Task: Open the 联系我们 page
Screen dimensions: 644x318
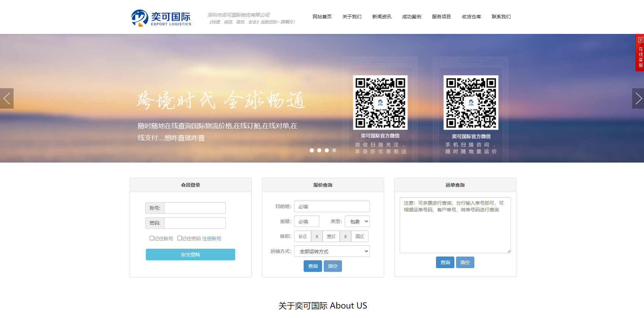Action: point(501,17)
